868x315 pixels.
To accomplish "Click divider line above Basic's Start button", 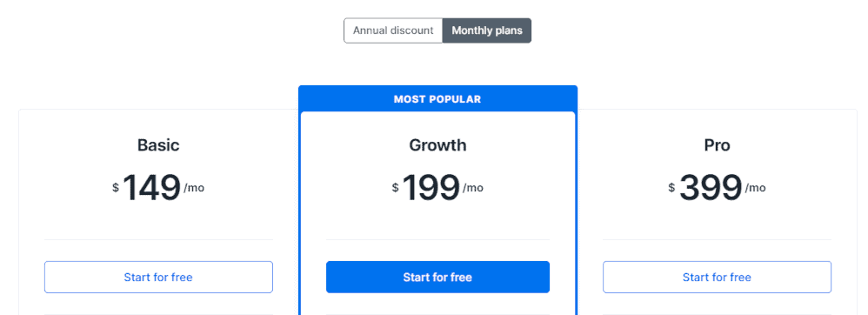I will pyautogui.click(x=158, y=239).
